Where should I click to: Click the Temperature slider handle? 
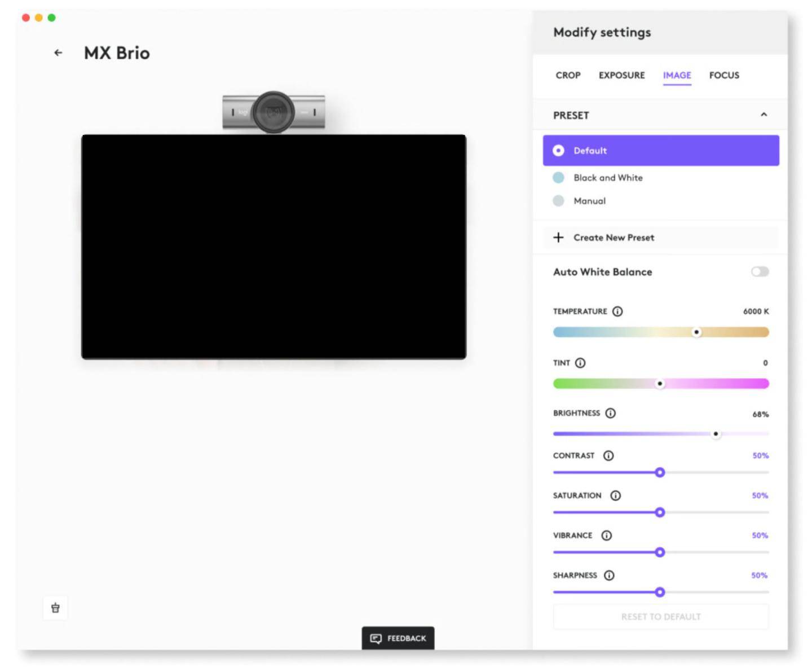click(x=696, y=332)
